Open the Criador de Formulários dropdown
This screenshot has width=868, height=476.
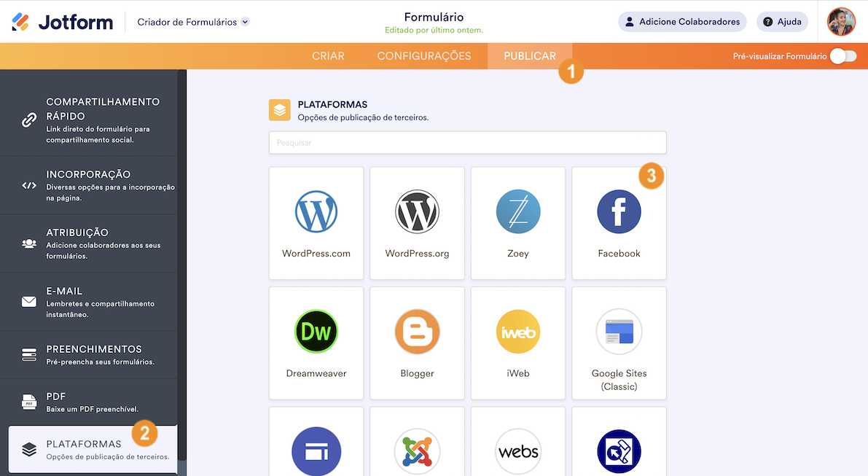click(193, 22)
